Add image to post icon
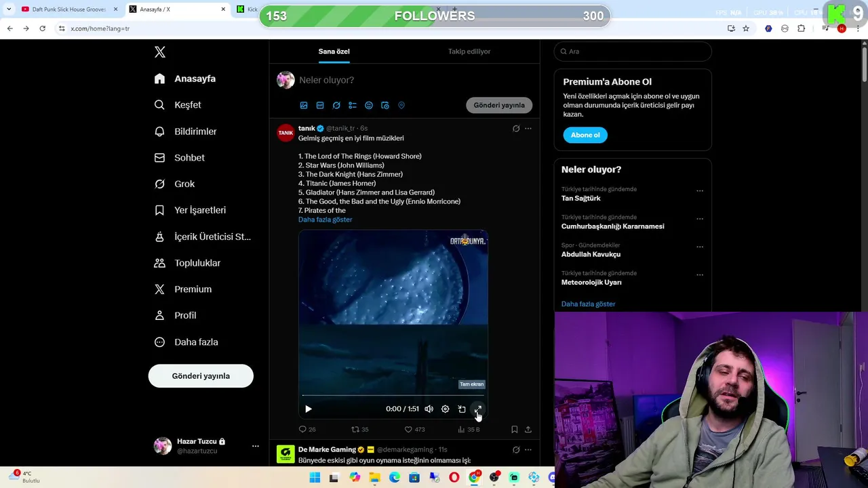 (304, 106)
